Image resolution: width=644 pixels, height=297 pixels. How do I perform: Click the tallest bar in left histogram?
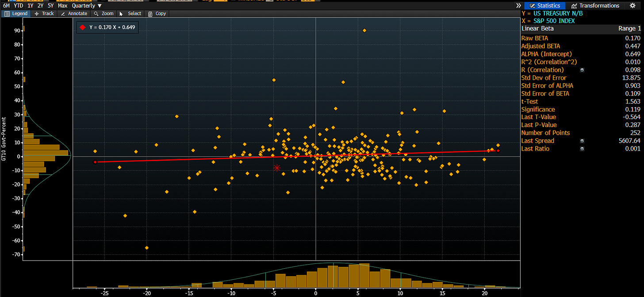pos(46,153)
